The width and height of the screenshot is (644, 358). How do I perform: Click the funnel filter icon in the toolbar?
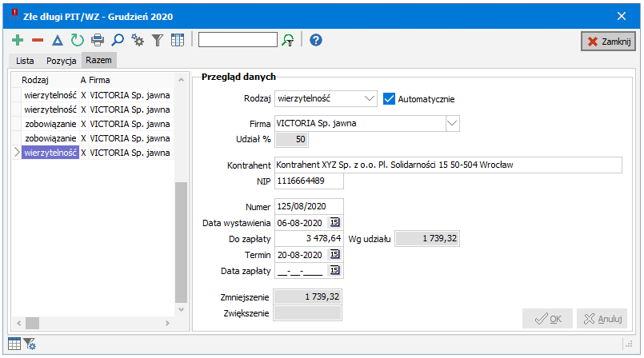click(x=158, y=40)
